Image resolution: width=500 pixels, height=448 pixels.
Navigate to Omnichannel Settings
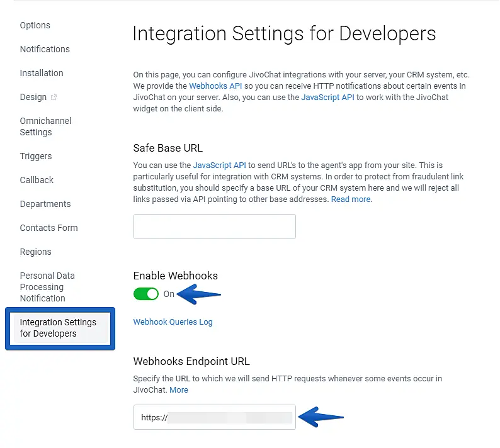(x=45, y=126)
